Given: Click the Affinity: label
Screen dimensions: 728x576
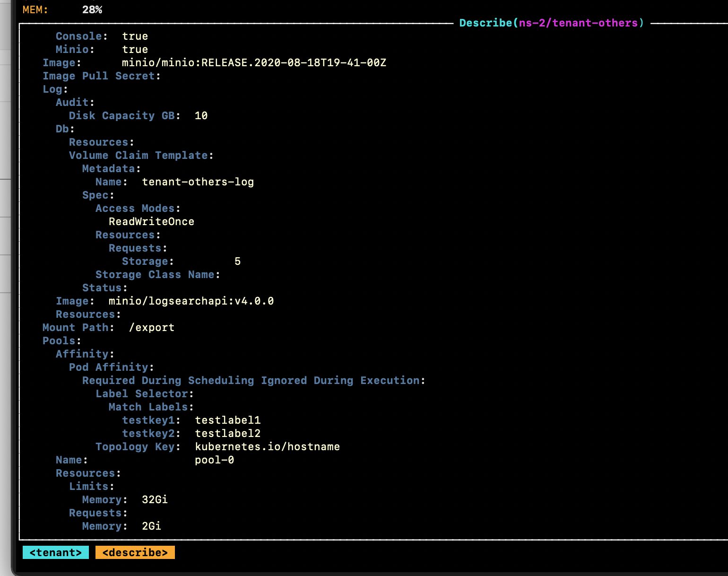Looking at the screenshot, I should [x=85, y=354].
